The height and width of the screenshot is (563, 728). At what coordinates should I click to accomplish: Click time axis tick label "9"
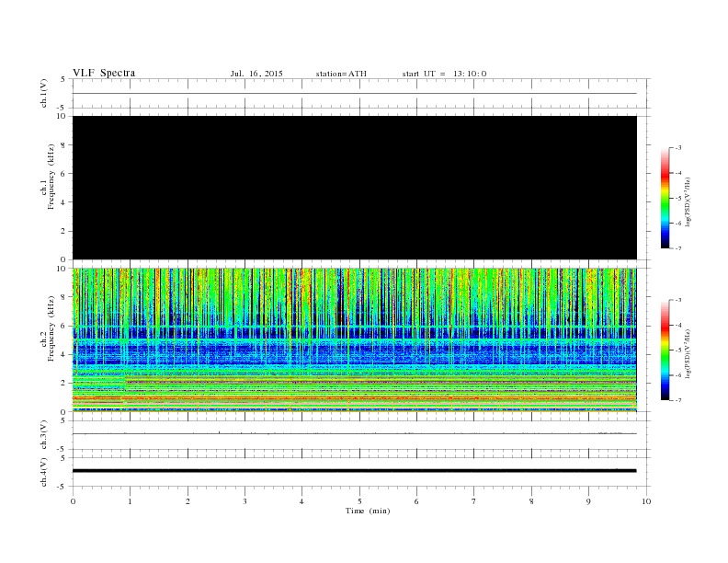(588, 501)
